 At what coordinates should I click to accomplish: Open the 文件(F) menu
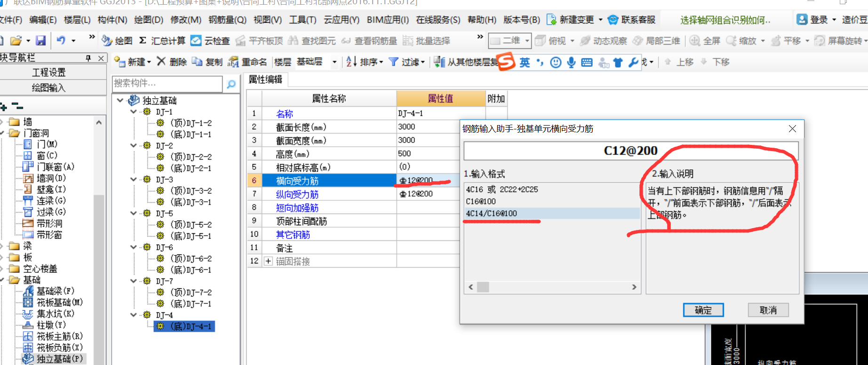[10, 20]
